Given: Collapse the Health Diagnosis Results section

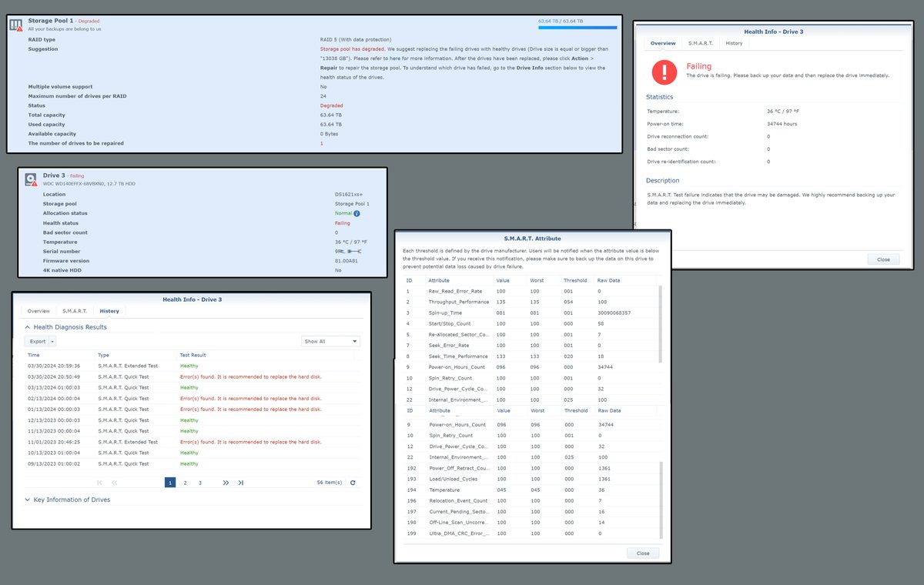Looking at the screenshot, I should point(28,327).
